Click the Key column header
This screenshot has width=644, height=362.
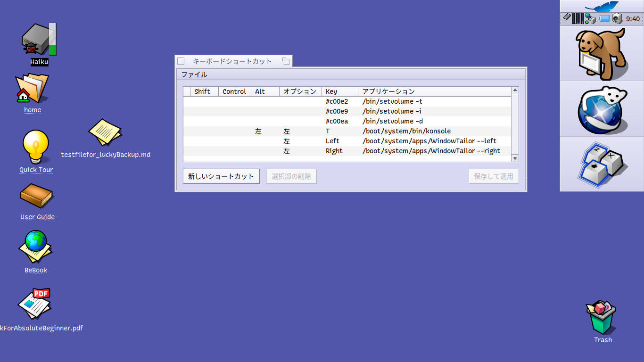pyautogui.click(x=339, y=91)
